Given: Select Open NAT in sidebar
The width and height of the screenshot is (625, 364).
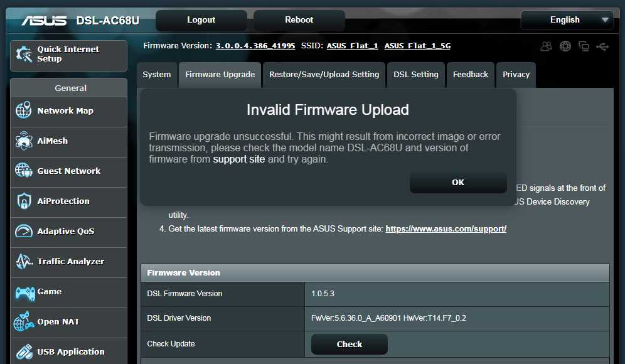Looking at the screenshot, I should point(68,323).
